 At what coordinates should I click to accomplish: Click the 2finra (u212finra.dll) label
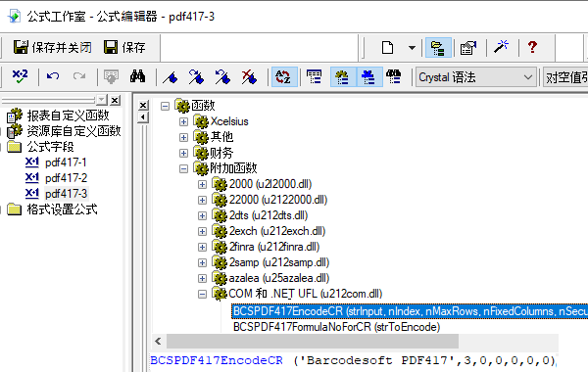pos(274,247)
